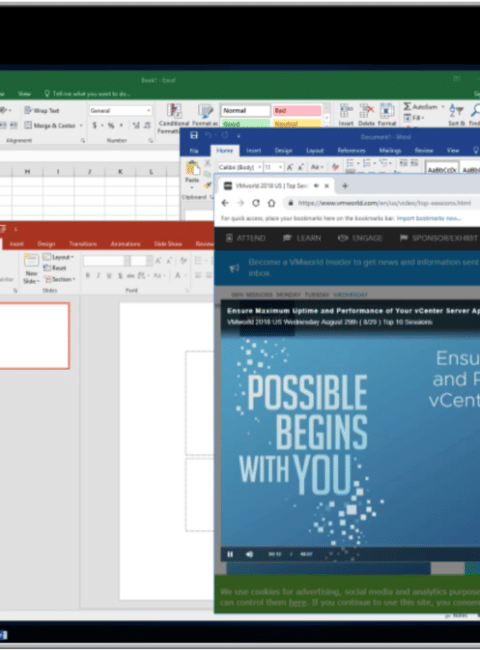This screenshot has width=480, height=650.
Task: Apply percent style in Excel
Action: 111,125
